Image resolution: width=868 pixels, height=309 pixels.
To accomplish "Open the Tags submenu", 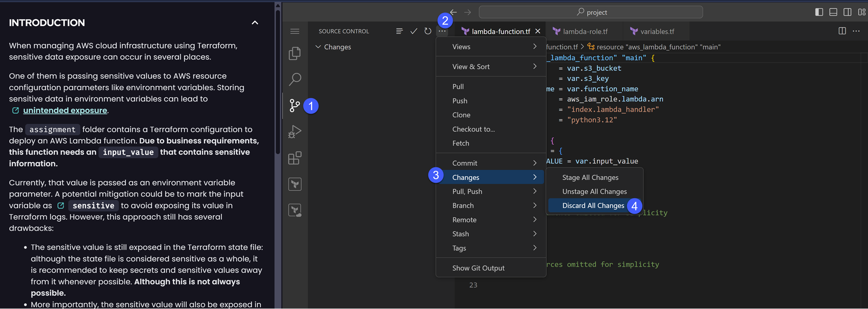I will coord(491,248).
